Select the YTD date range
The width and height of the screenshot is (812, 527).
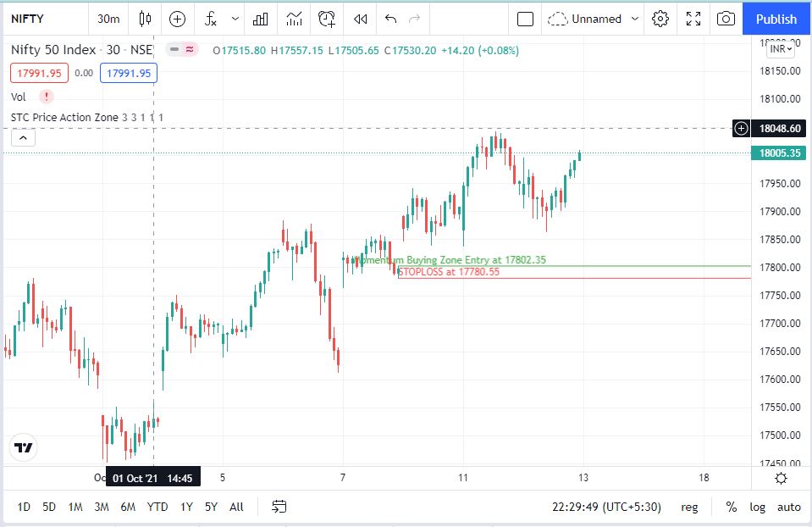[x=157, y=507]
